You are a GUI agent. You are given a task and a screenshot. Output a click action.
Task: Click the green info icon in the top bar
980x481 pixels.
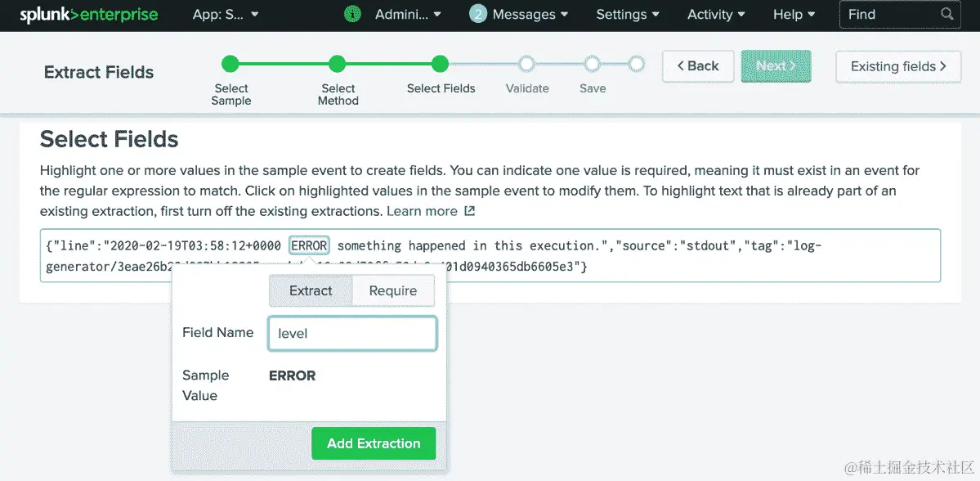[352, 14]
